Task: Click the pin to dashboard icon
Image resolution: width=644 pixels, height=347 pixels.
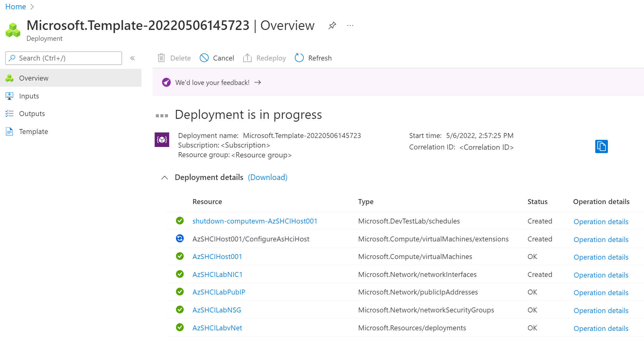Action: (332, 25)
